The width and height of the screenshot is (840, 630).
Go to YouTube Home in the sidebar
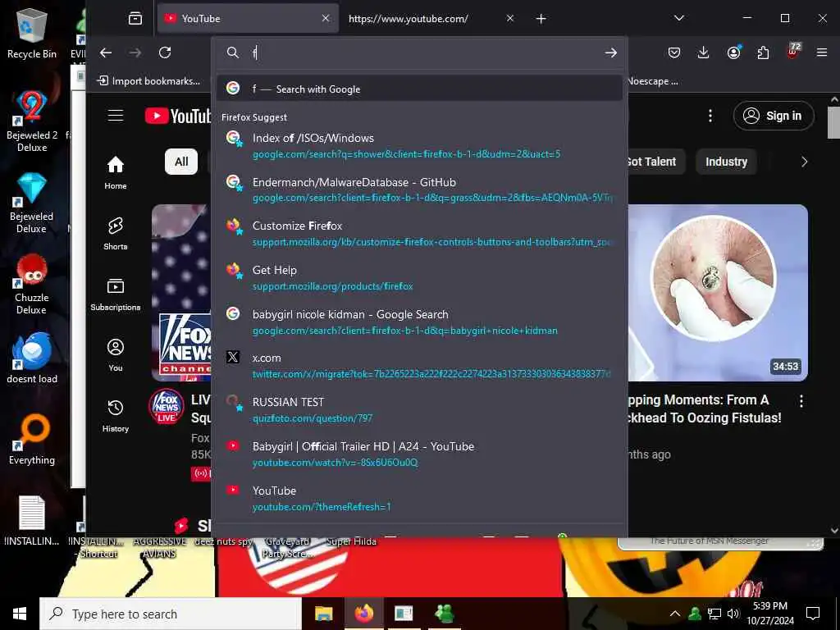point(116,172)
